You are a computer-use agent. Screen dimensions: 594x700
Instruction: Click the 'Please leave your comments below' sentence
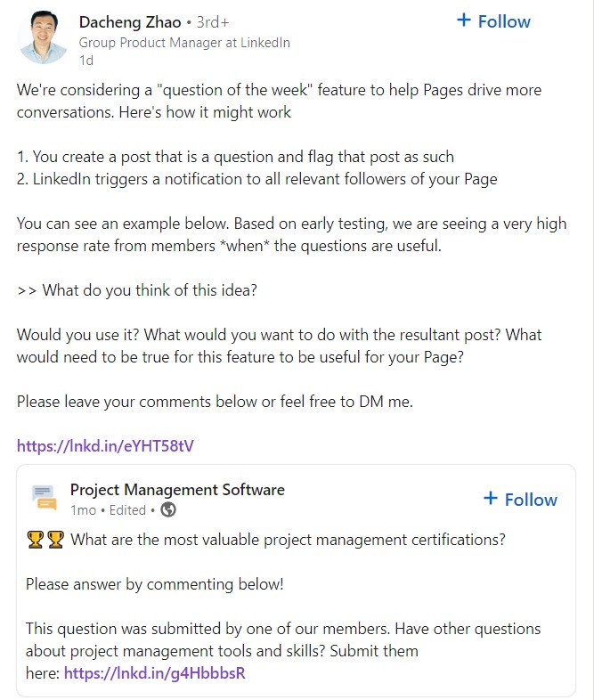(215, 402)
